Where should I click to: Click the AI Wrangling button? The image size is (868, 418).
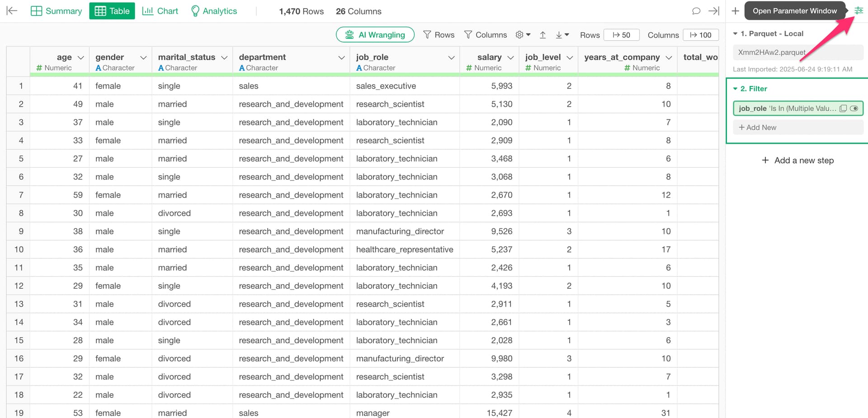375,35
